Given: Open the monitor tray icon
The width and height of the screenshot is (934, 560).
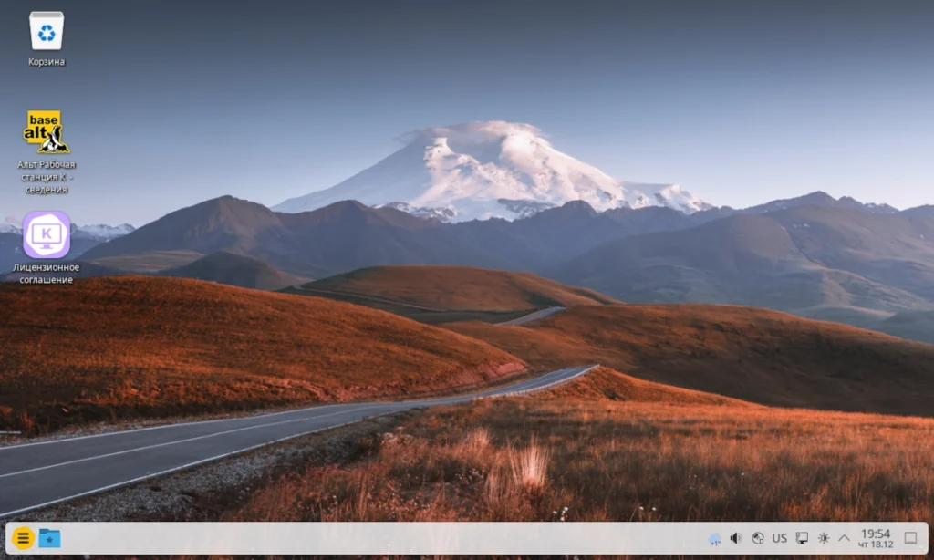Looking at the screenshot, I should coord(803,538).
